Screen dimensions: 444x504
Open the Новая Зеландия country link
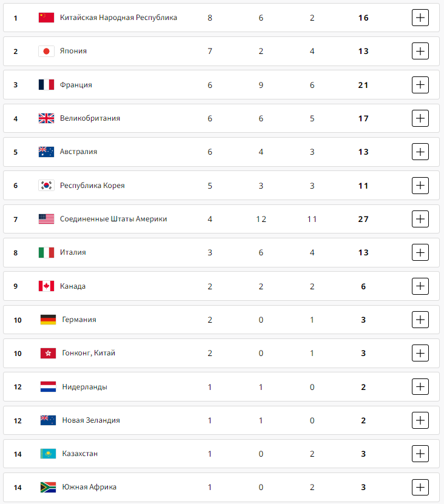(x=91, y=420)
